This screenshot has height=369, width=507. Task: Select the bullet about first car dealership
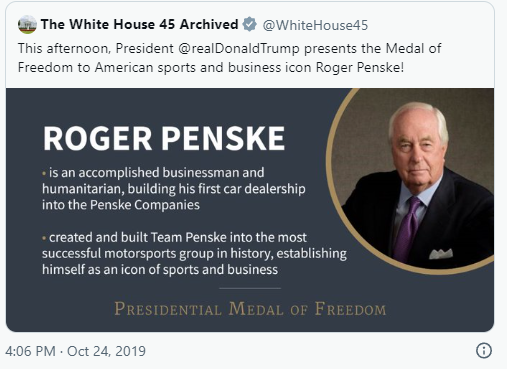(x=174, y=189)
